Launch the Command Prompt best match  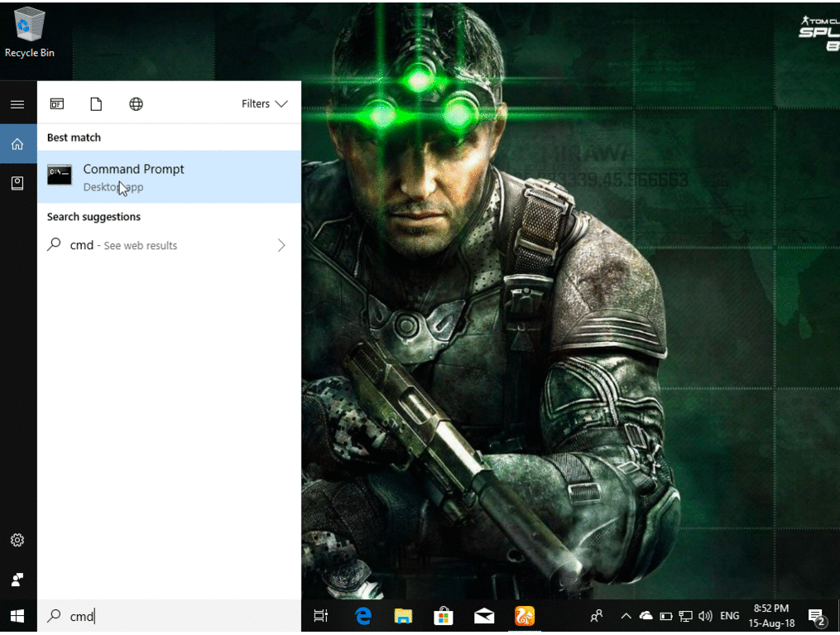169,177
